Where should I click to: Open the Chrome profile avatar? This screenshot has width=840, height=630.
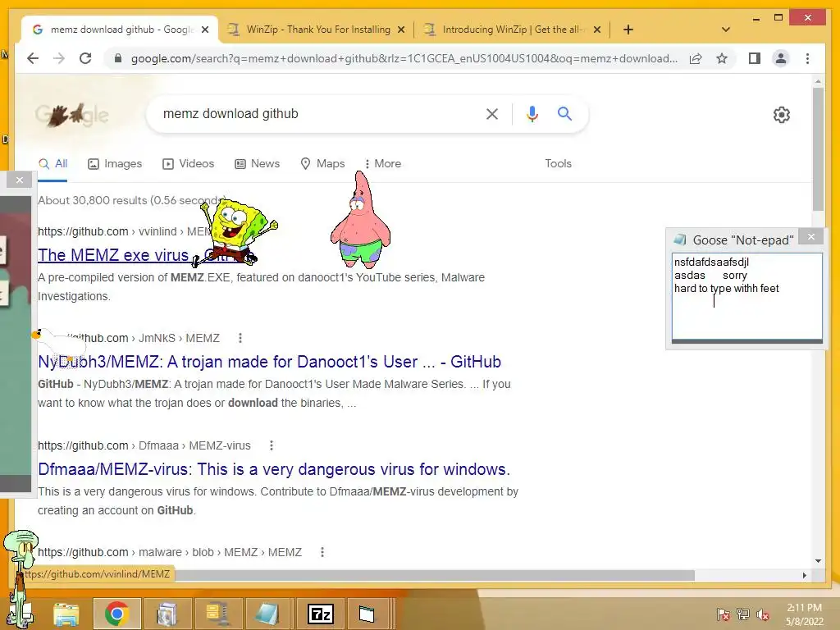pos(781,58)
